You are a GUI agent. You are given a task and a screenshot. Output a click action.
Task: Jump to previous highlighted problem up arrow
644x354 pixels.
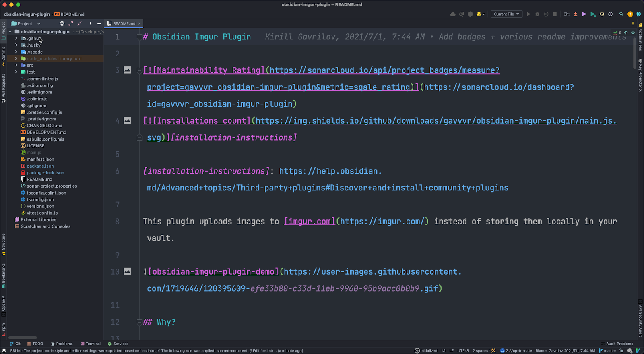[x=626, y=33]
